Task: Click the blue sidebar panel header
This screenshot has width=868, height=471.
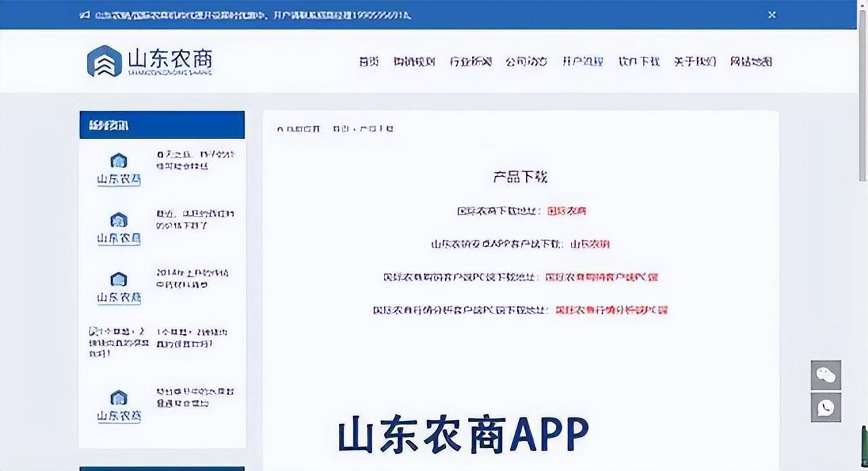Action: coord(162,125)
